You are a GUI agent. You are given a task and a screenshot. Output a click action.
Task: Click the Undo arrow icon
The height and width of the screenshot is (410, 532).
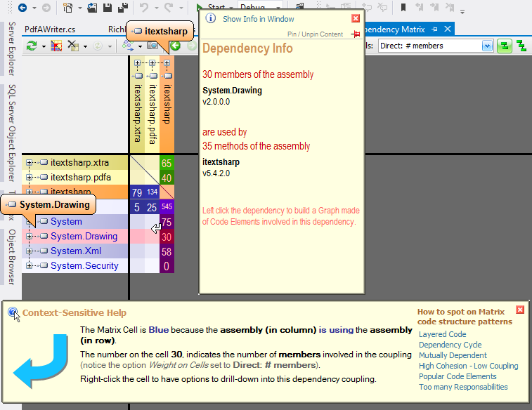click(x=144, y=7)
